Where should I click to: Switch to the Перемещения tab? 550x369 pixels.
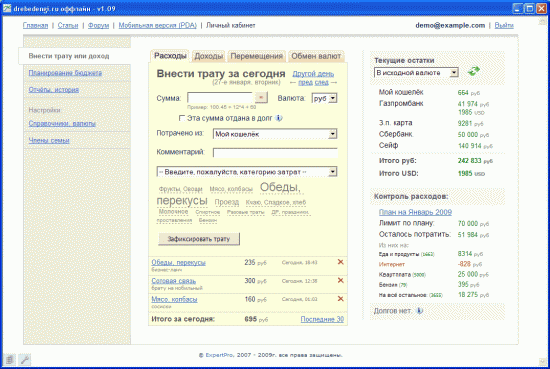[256, 56]
